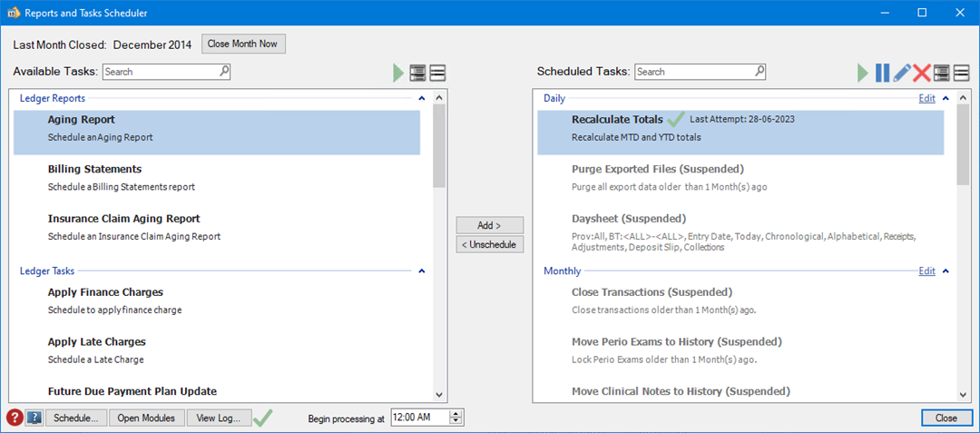
Task: Collapse the Daily scheduled tasks group
Action: tap(945, 98)
